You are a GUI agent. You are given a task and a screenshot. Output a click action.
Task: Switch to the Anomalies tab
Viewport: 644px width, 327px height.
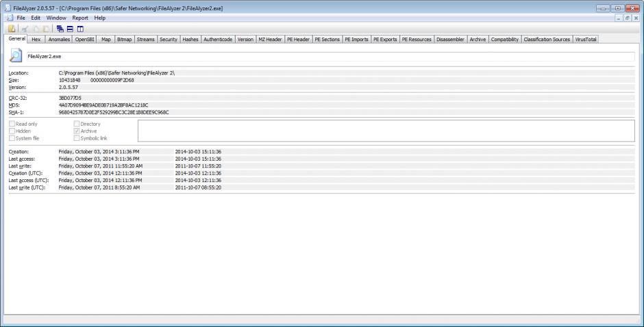[x=59, y=40]
